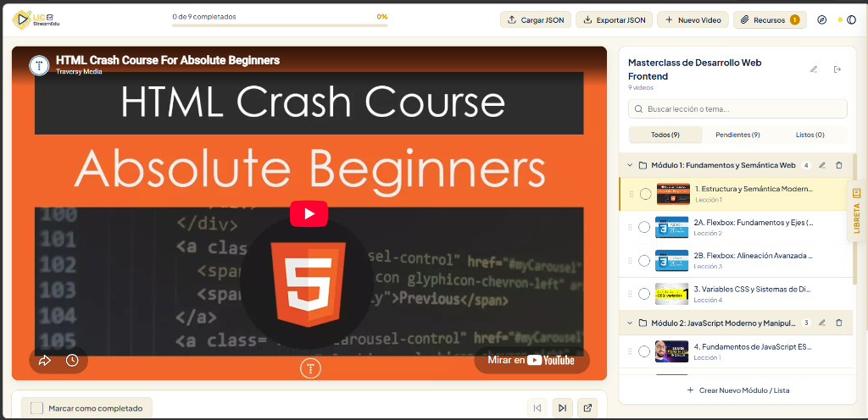Rename Módulo 2 with pencil icon

(822, 323)
